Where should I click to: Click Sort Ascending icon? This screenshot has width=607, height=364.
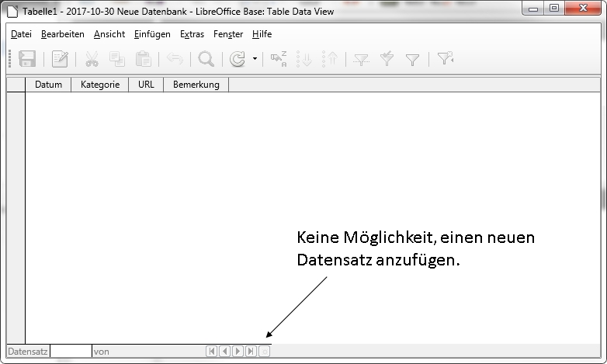click(304, 59)
